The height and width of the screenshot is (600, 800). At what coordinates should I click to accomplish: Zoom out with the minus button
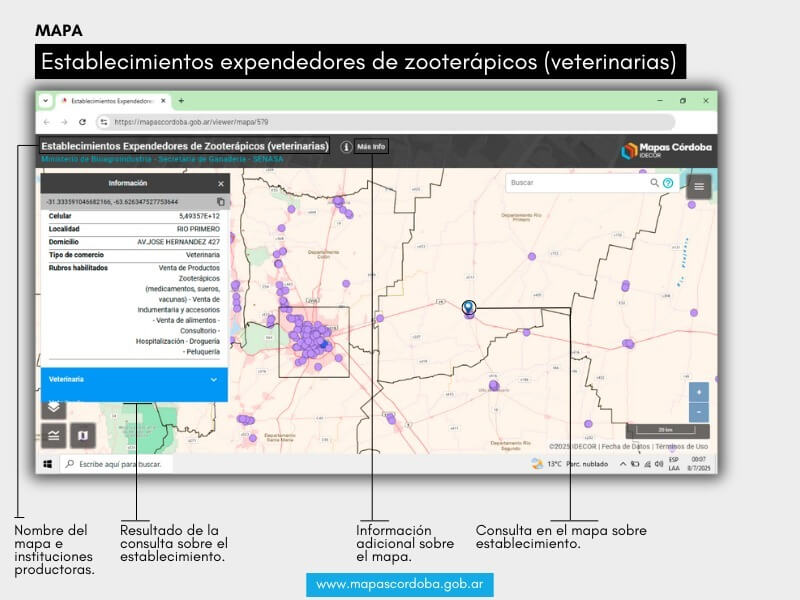(699, 412)
